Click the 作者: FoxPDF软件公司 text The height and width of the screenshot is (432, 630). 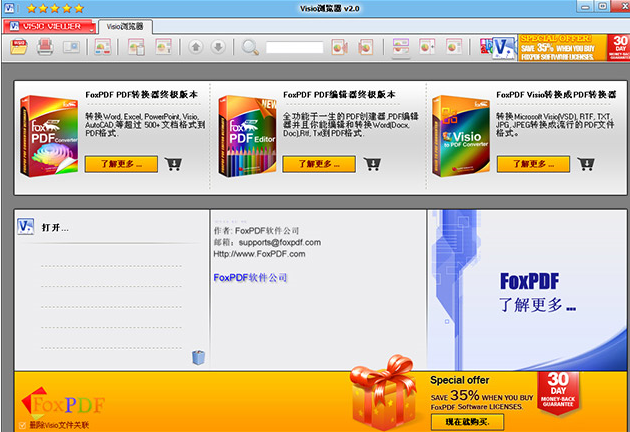click(256, 231)
